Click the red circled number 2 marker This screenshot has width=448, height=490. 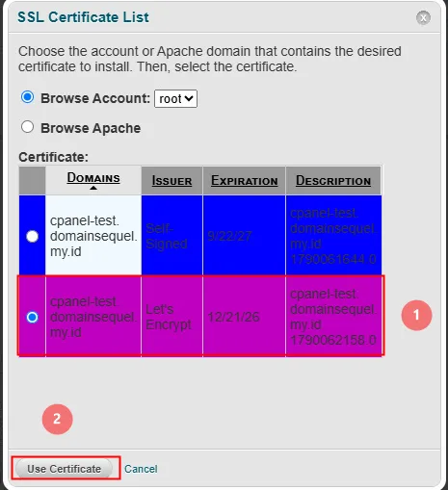(57, 419)
